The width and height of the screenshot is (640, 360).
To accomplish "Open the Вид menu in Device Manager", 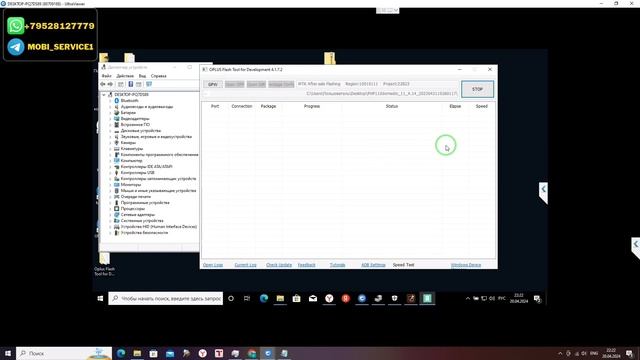I will click(142, 76).
